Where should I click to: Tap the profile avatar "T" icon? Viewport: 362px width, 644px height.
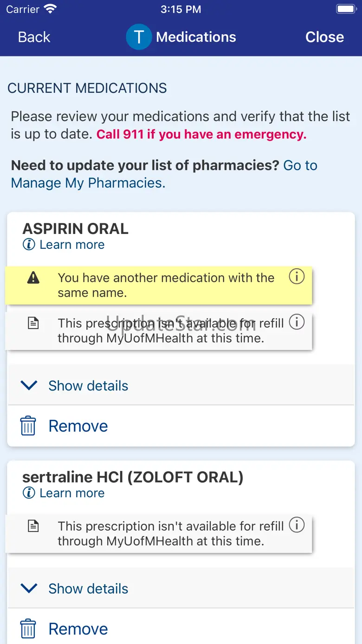[x=139, y=37]
